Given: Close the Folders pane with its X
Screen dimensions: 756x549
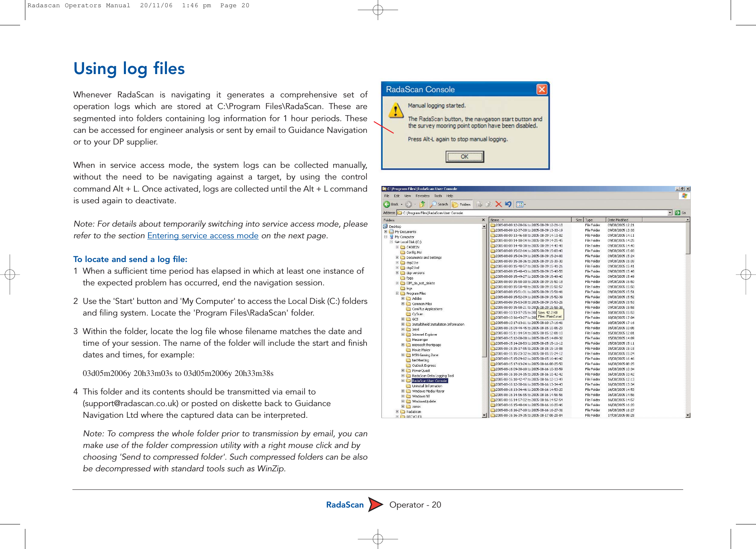Looking at the screenshot, I should [x=484, y=220].
